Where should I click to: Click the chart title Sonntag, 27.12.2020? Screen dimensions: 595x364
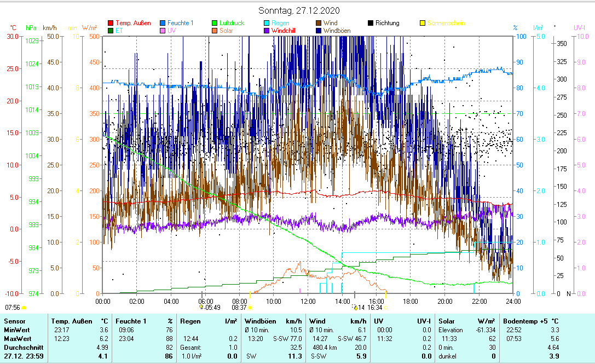tap(299, 10)
